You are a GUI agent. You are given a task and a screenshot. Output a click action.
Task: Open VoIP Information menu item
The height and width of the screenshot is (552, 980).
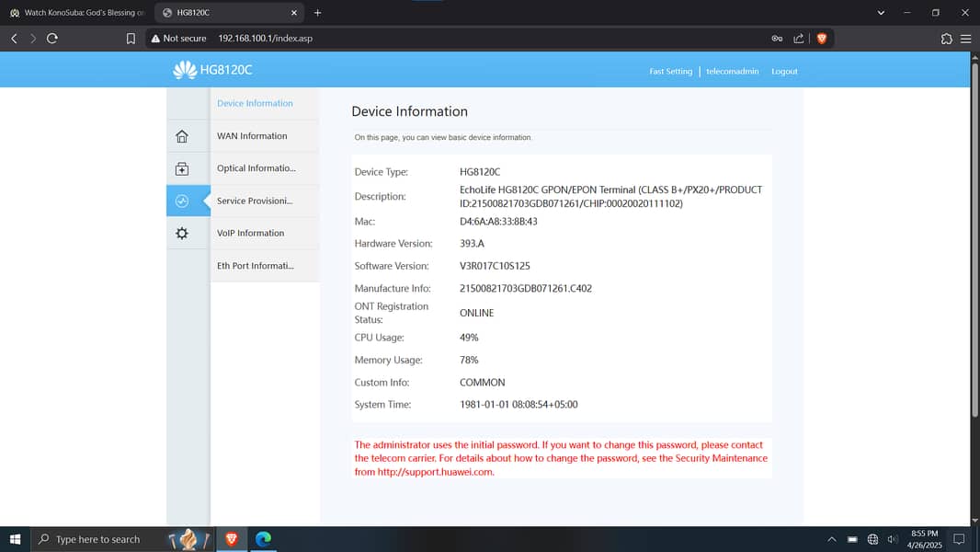click(251, 233)
